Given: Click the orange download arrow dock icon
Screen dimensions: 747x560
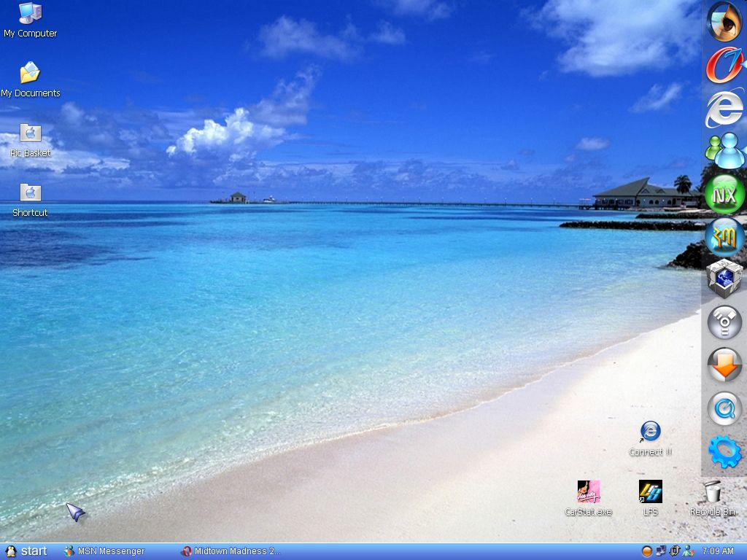Looking at the screenshot, I should click(x=724, y=365).
